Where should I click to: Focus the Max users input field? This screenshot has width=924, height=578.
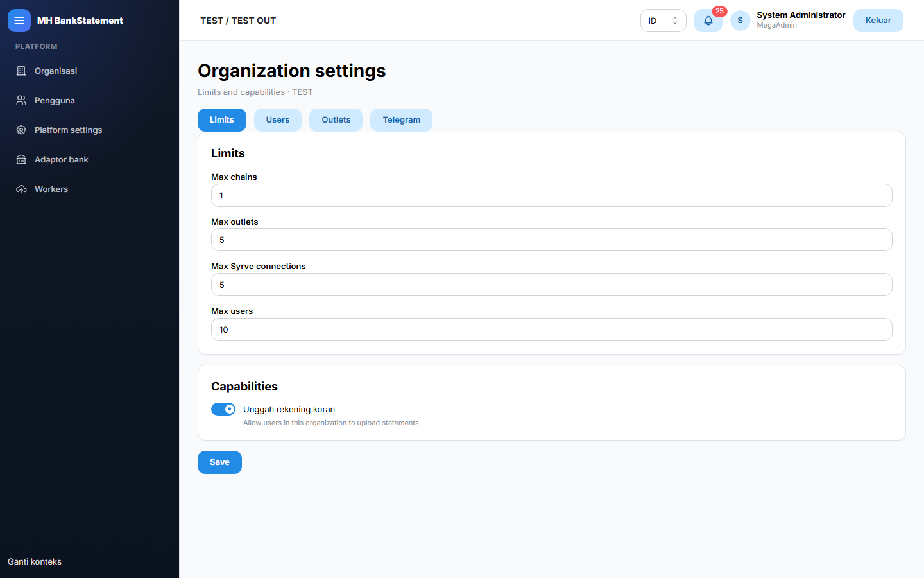[552, 329]
